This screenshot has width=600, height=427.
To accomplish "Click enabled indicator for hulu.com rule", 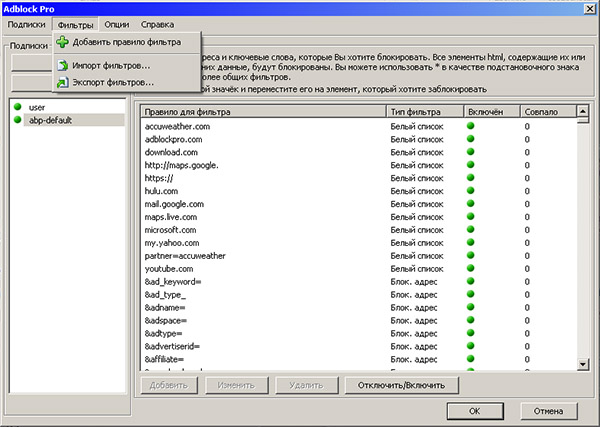I will tap(471, 190).
